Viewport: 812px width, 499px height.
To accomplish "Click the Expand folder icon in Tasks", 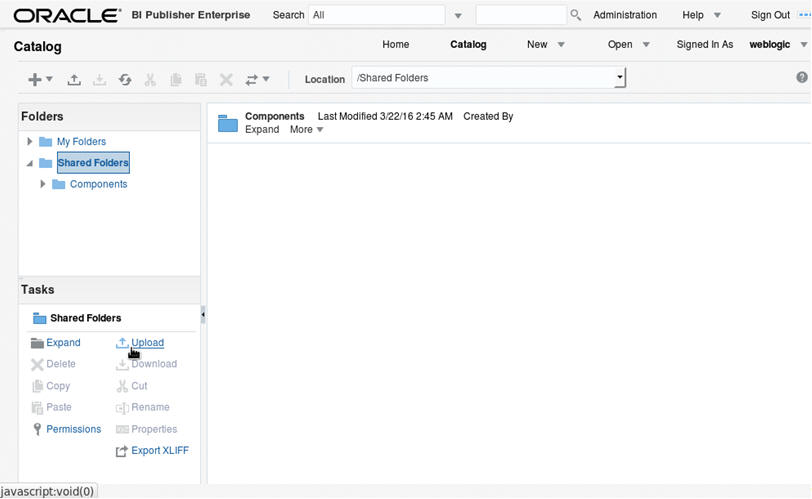I will (37, 343).
